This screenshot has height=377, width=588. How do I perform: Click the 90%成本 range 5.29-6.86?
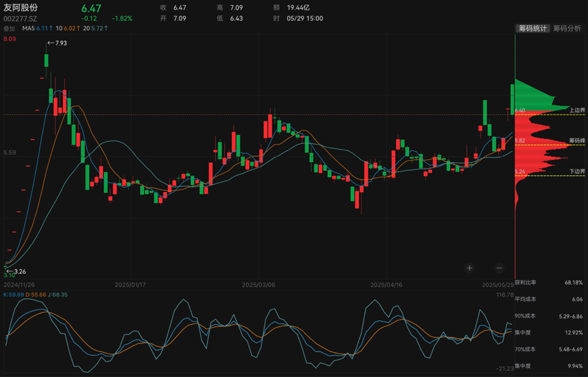coord(571,316)
